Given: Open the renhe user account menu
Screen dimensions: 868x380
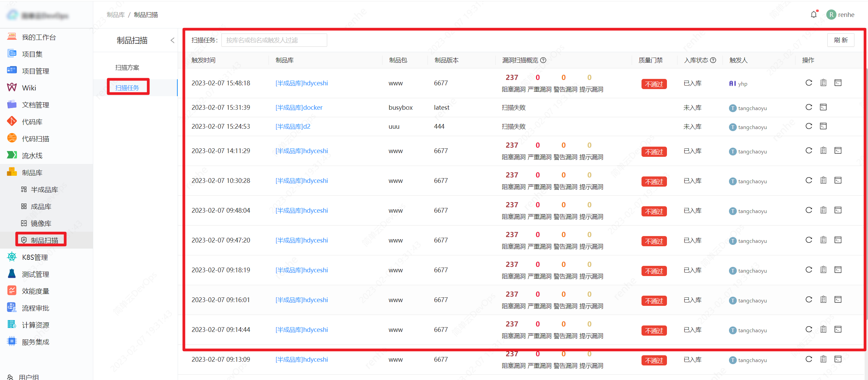Looking at the screenshot, I should pyautogui.click(x=841, y=15).
